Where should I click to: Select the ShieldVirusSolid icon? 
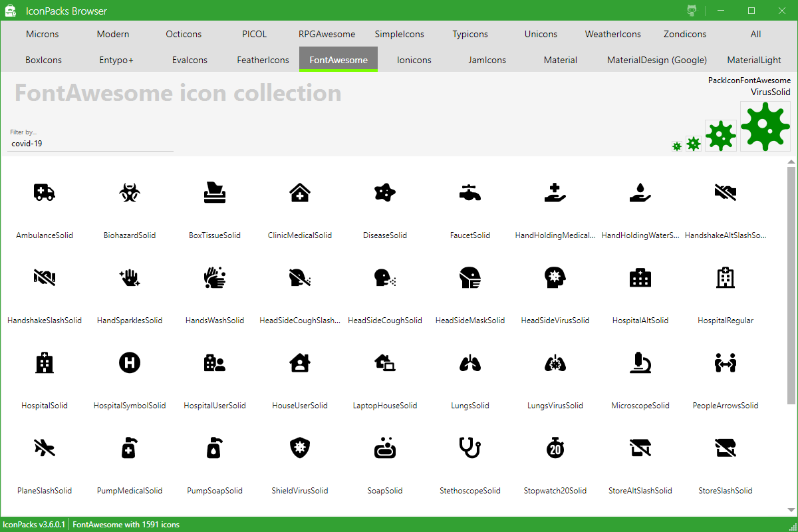click(300, 448)
